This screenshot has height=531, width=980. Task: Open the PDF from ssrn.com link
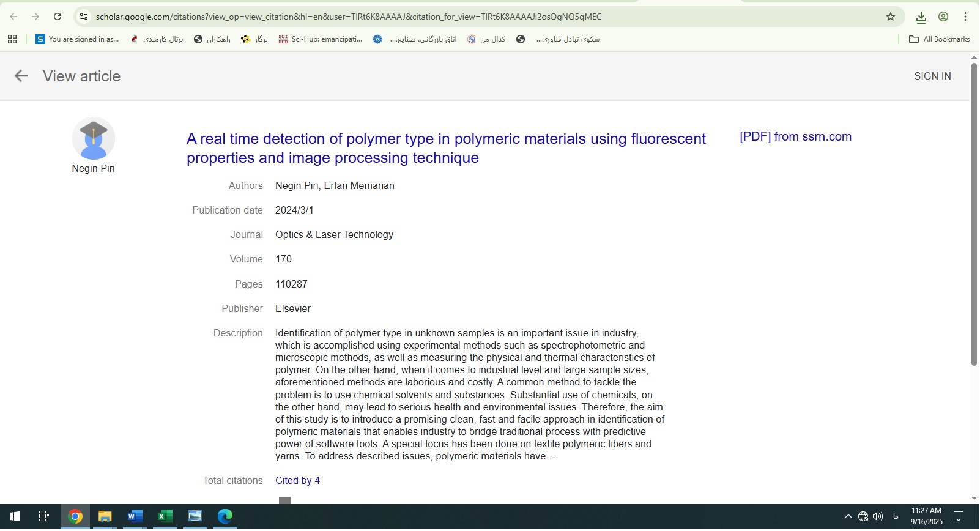795,137
